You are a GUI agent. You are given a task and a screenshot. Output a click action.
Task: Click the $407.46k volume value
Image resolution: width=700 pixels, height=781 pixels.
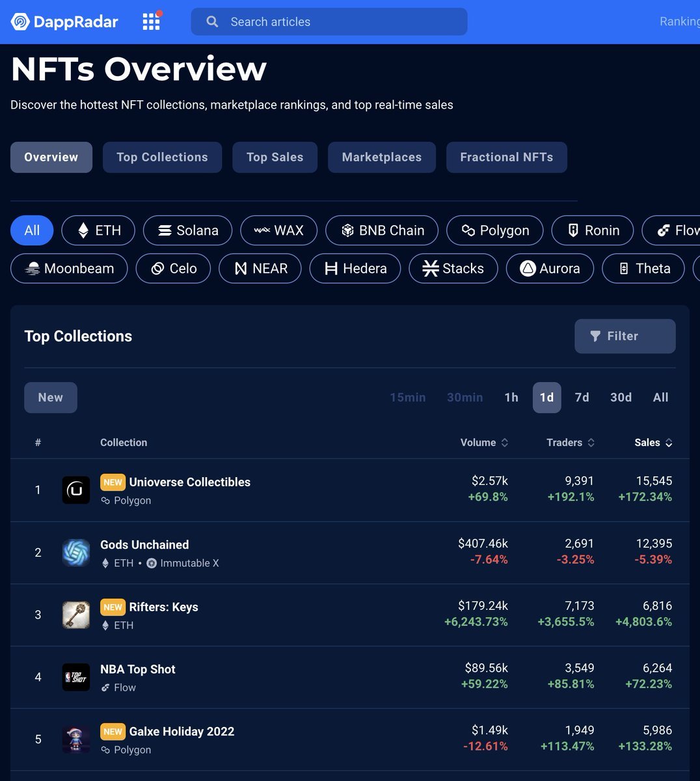tap(483, 543)
